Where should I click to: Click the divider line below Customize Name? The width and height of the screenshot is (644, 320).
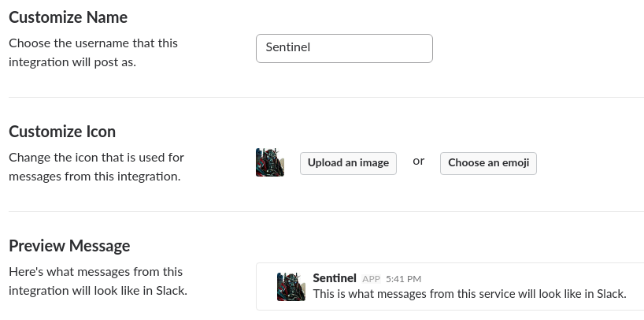point(326,98)
